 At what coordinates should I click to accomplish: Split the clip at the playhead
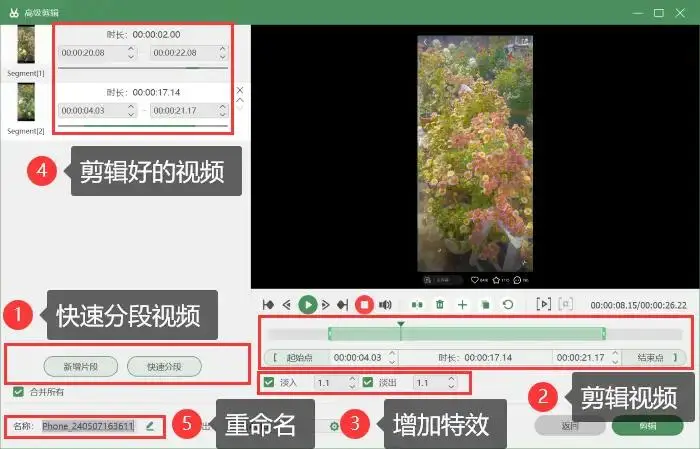(417, 305)
